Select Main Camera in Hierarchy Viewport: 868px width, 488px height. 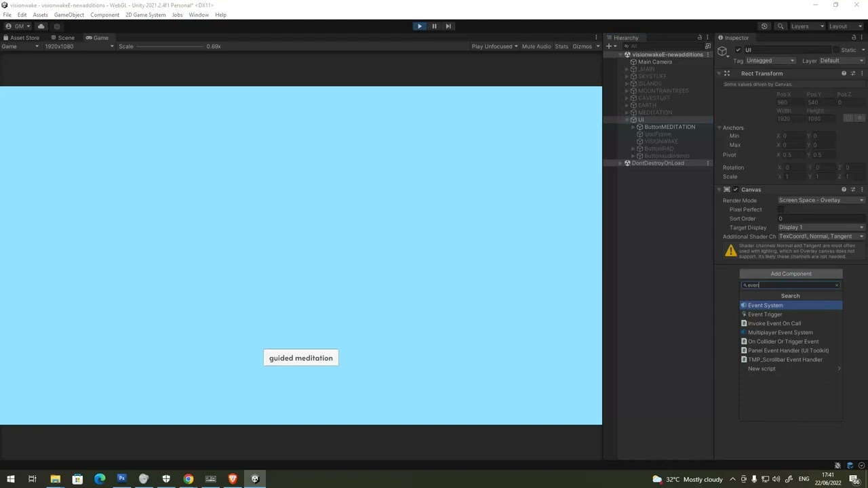tap(655, 62)
